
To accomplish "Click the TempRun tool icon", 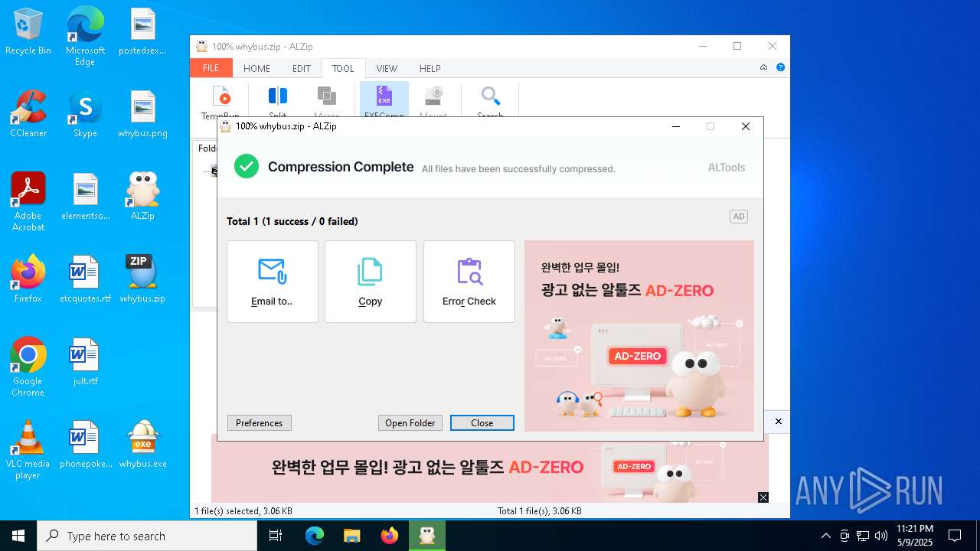I will [220, 98].
